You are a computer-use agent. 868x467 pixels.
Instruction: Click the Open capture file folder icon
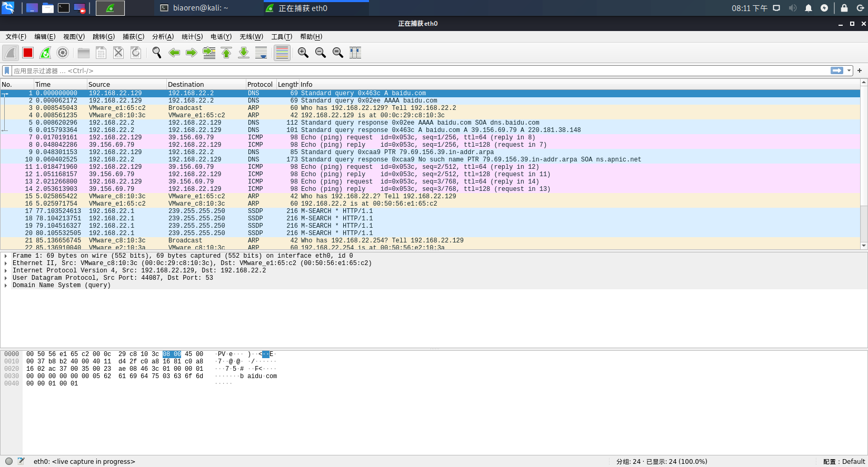tap(83, 53)
